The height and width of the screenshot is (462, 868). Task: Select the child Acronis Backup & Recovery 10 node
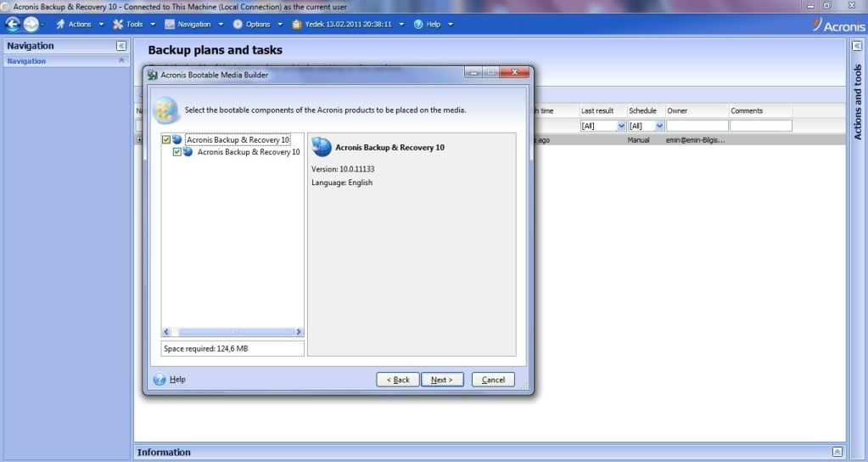pos(249,152)
